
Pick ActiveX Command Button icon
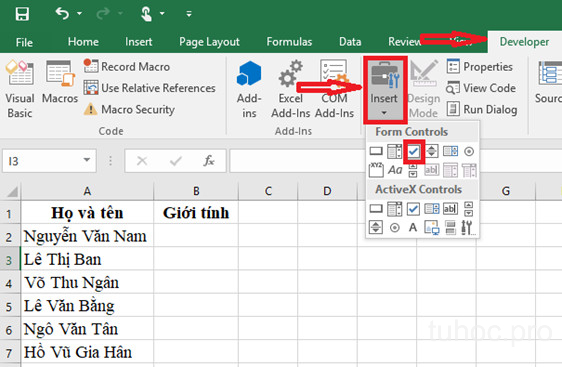tap(376, 209)
